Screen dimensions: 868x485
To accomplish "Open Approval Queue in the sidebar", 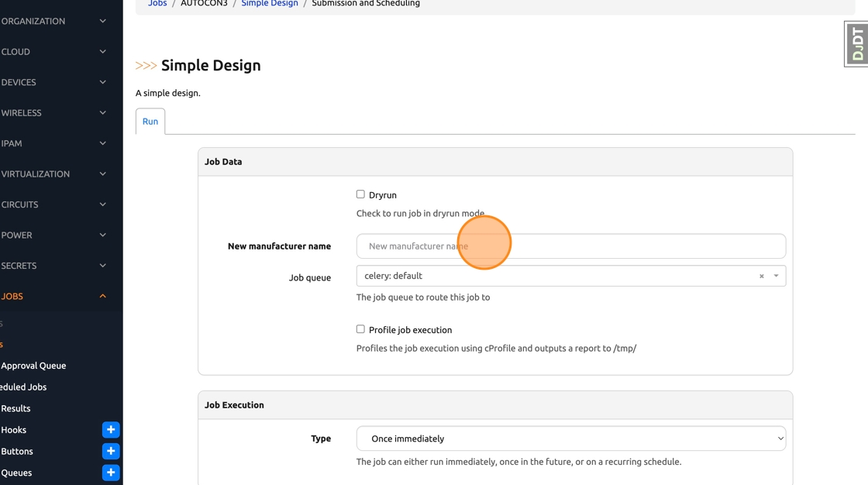I will (x=33, y=366).
